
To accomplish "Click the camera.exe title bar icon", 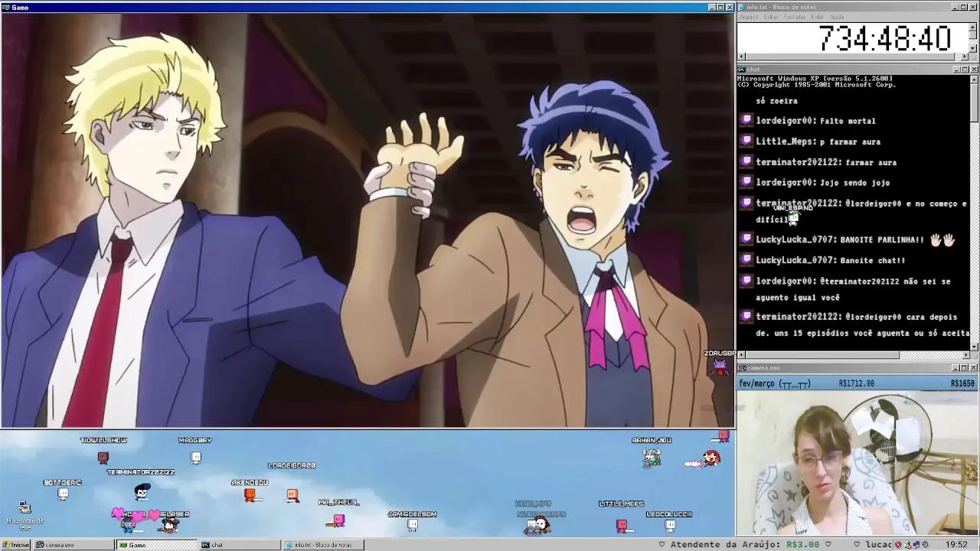I will pos(743,367).
